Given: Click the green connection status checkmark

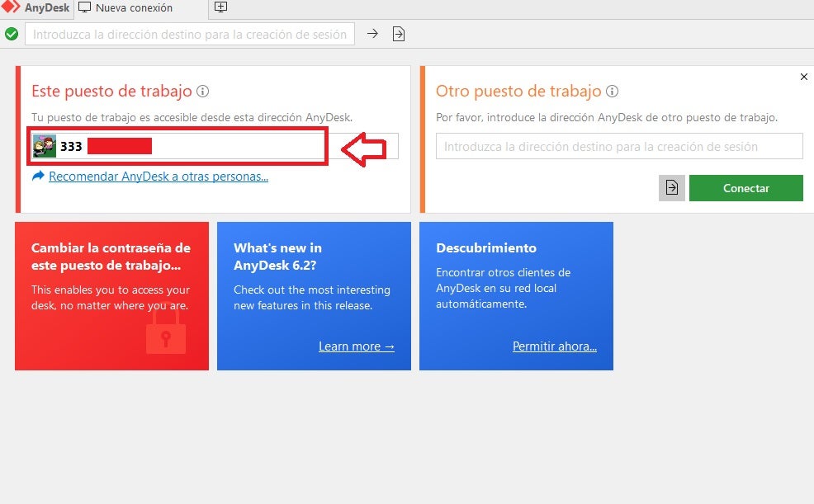Looking at the screenshot, I should [12, 34].
